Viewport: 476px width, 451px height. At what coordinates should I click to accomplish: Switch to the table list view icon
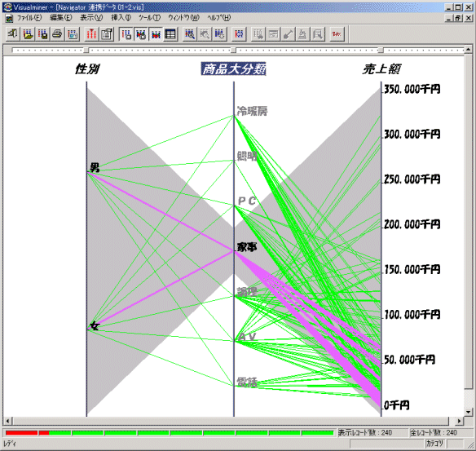click(x=170, y=33)
